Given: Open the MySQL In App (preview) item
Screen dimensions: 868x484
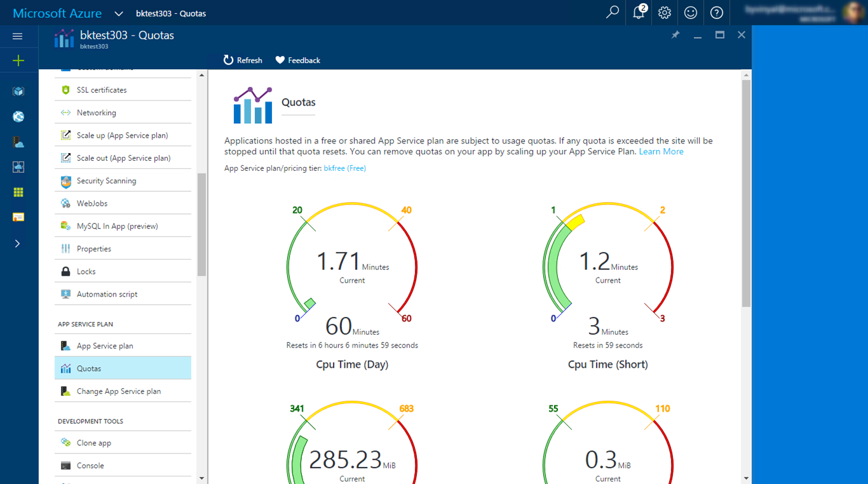Looking at the screenshot, I should pyautogui.click(x=117, y=226).
